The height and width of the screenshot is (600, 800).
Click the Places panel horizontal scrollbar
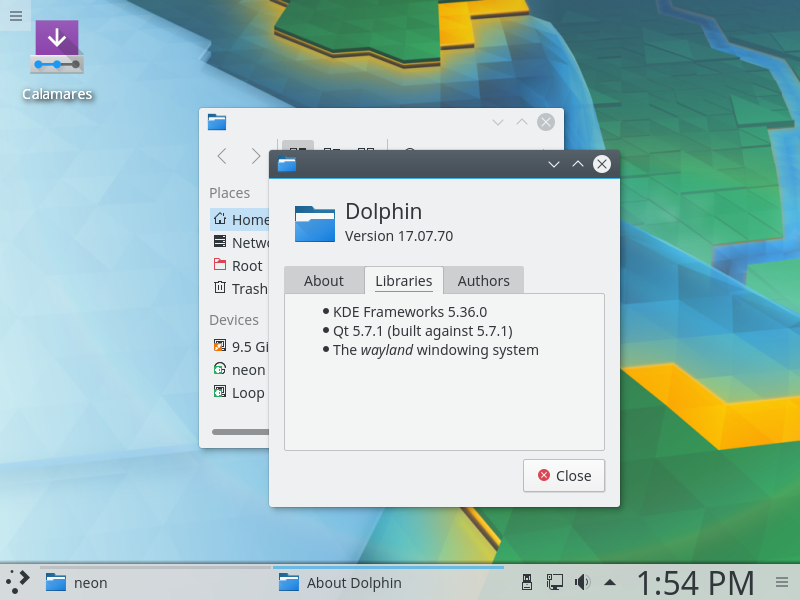(240, 432)
